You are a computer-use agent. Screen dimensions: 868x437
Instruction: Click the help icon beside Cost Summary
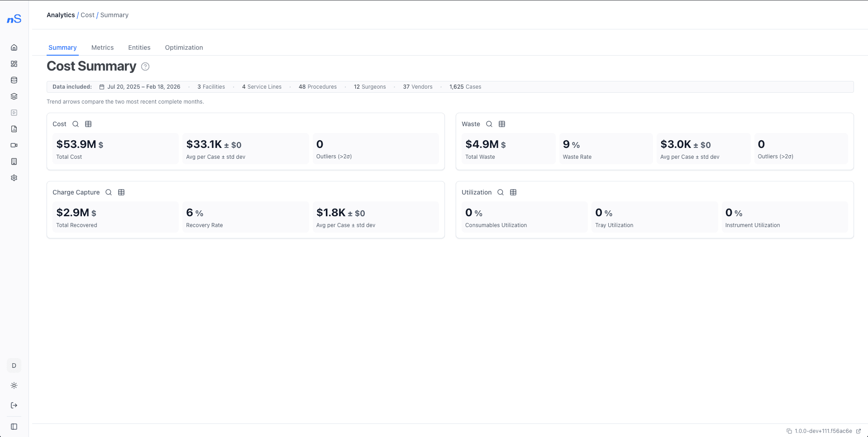click(145, 66)
